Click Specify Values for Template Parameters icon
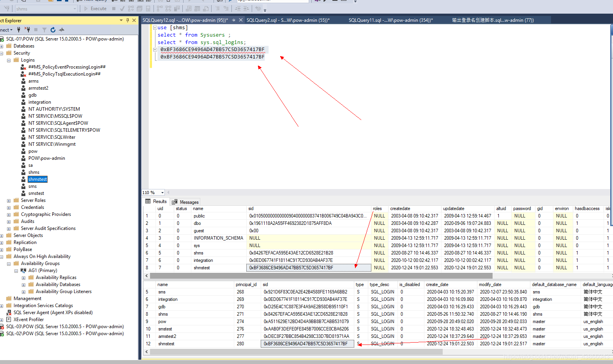 pos(258,9)
